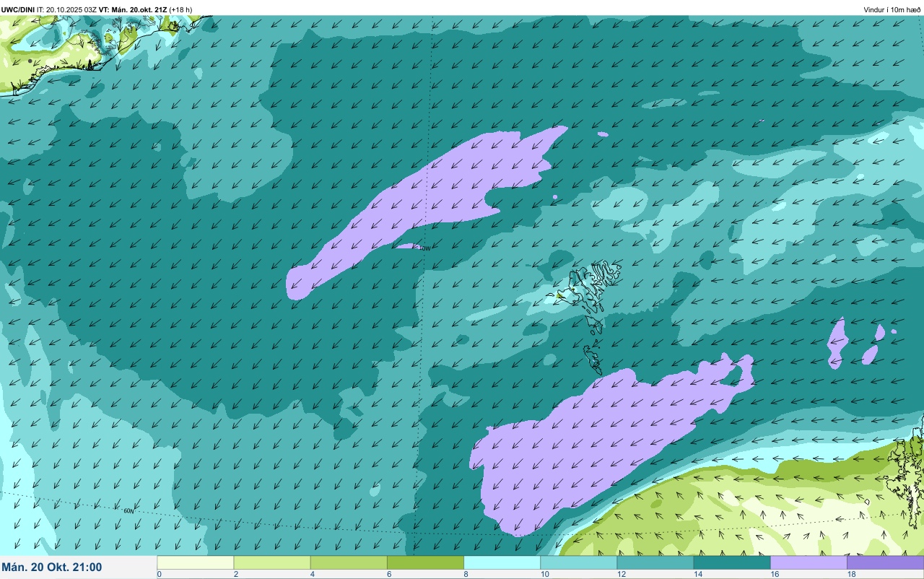Click the 'UWC/DINI' model label
This screenshot has height=579, width=924.
pyautogui.click(x=17, y=9)
